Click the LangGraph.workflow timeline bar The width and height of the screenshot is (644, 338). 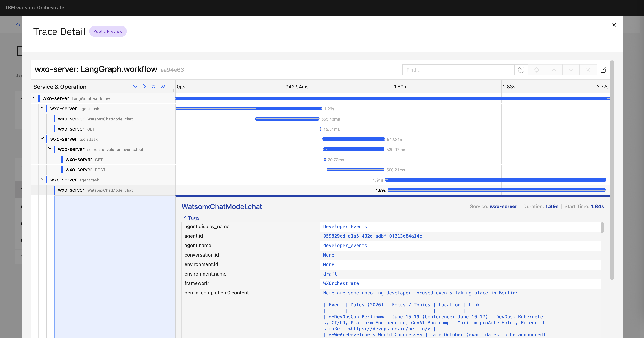(393, 98)
